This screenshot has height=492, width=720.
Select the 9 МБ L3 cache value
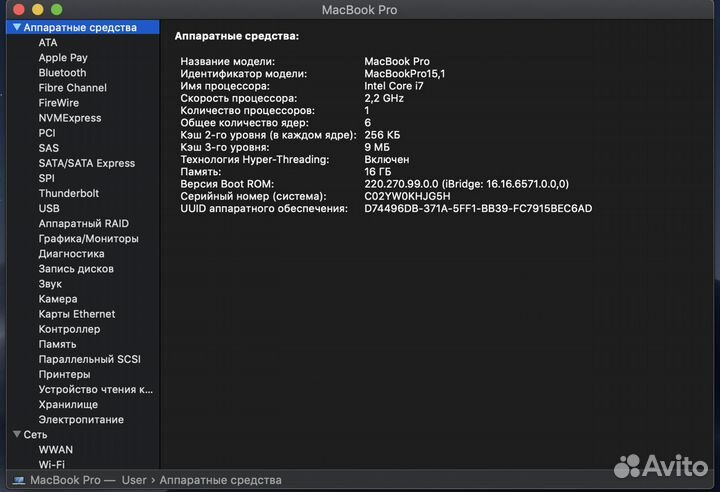coord(377,147)
